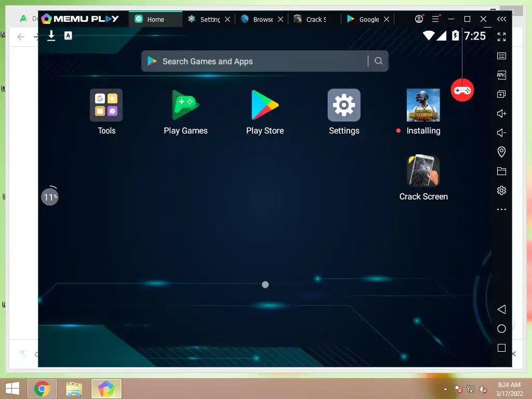Tap the Android recent apps square
532x399 pixels.
(x=501, y=348)
